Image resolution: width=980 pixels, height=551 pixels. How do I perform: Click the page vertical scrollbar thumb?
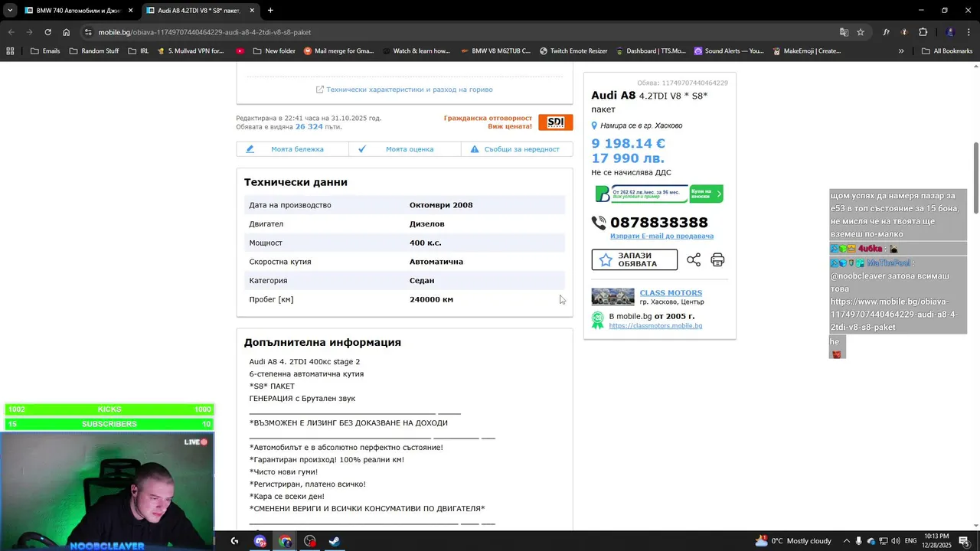click(975, 178)
